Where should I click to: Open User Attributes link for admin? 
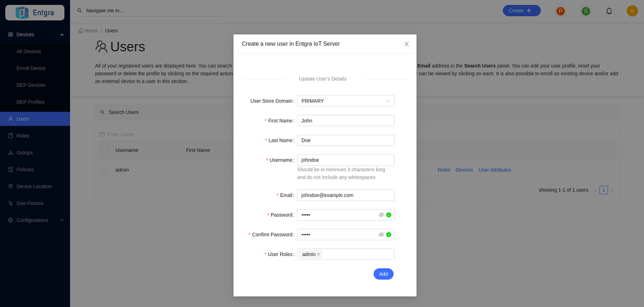(x=495, y=170)
